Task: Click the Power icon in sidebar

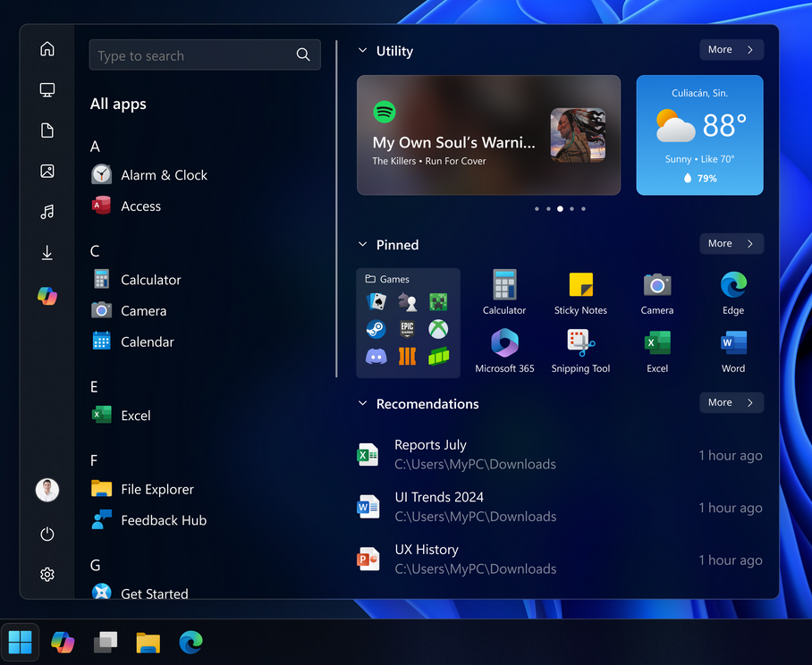Action: (47, 534)
